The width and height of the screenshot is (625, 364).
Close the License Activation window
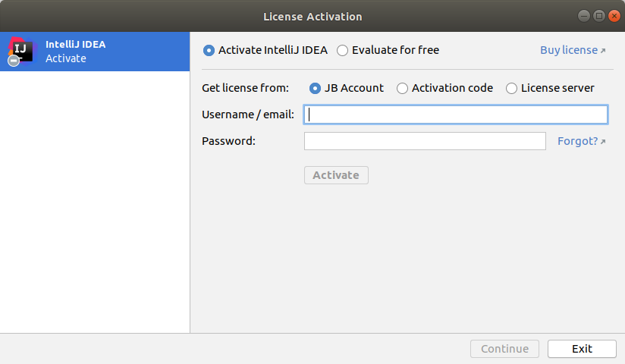click(x=614, y=16)
